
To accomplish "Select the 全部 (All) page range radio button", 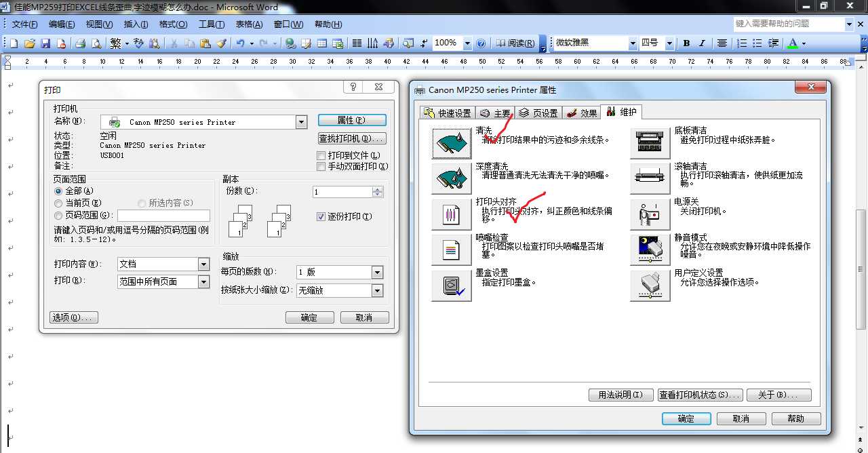I will (x=58, y=191).
